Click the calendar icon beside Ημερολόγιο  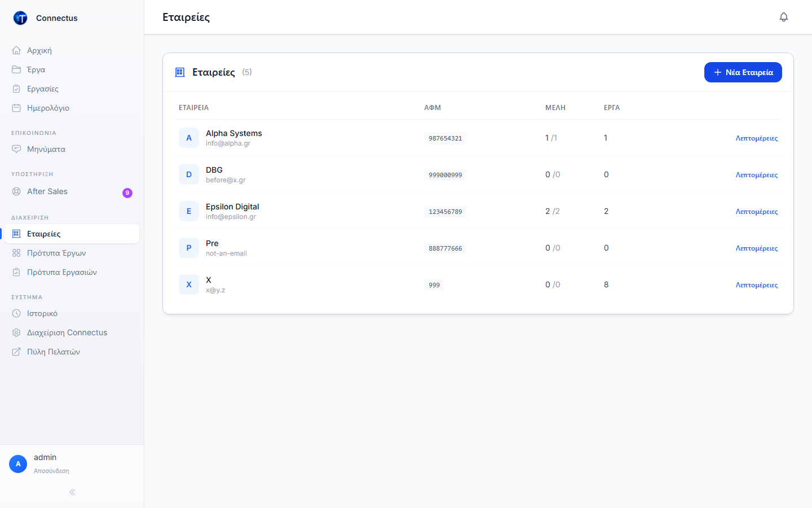(x=16, y=108)
